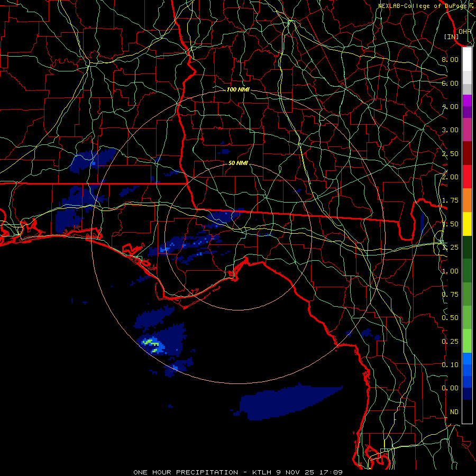This screenshot has height=476, width=476.
Task: Select the 2.50 legend value
Action: (x=450, y=153)
